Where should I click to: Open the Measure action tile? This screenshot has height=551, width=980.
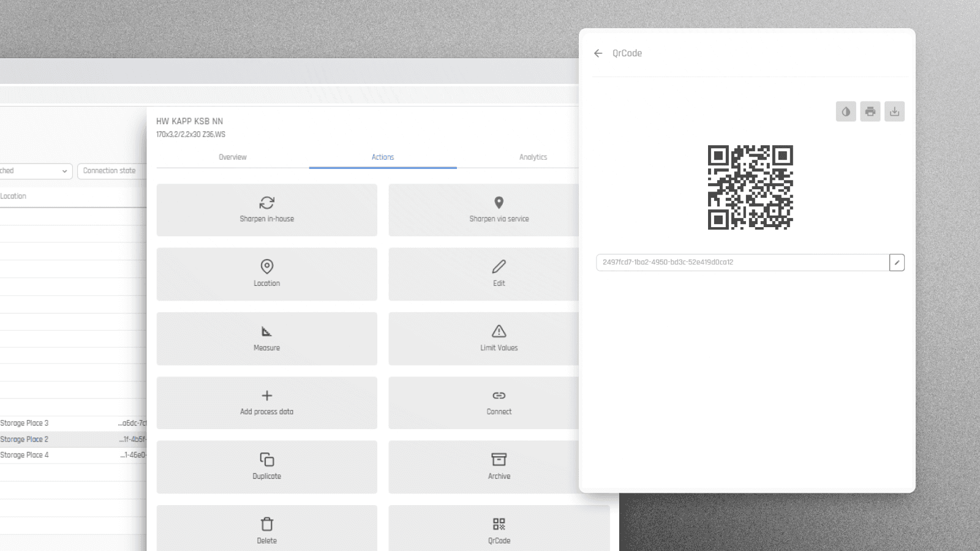pyautogui.click(x=267, y=339)
